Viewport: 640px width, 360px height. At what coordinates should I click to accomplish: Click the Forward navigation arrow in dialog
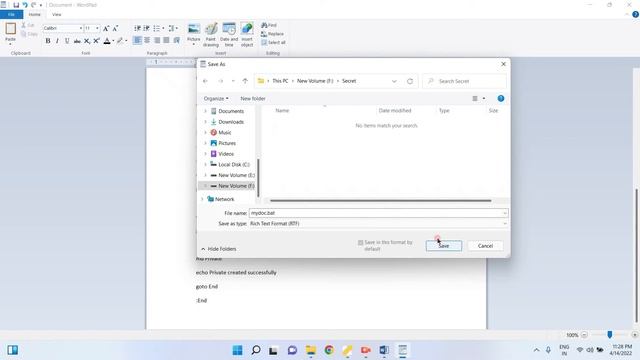pos(220,81)
